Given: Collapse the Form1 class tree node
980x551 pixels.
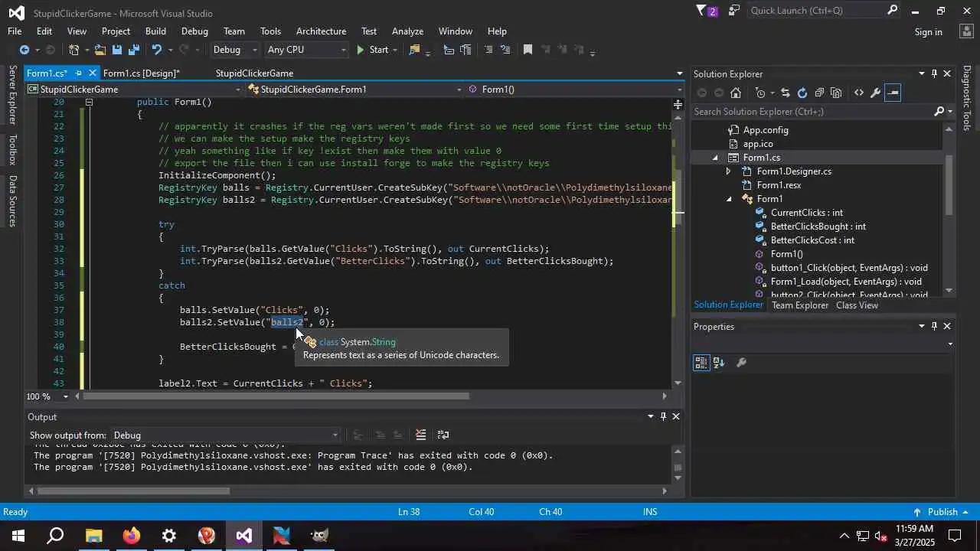Looking at the screenshot, I should pyautogui.click(x=729, y=199).
